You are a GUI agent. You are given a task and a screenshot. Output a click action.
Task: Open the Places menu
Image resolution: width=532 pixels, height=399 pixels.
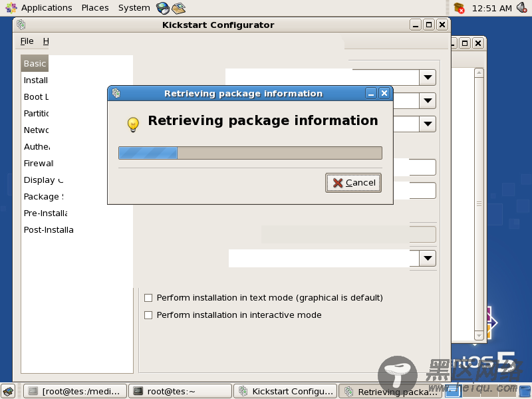coord(95,8)
